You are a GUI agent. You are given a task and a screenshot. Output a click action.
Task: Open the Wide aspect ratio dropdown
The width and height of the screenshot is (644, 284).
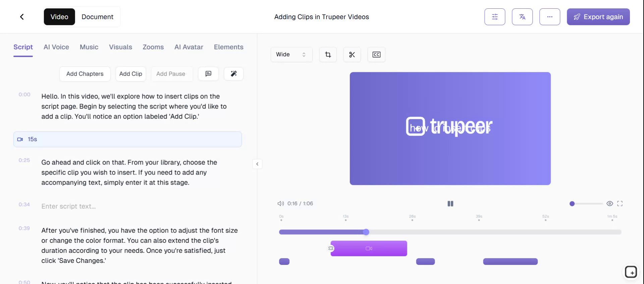pos(291,54)
